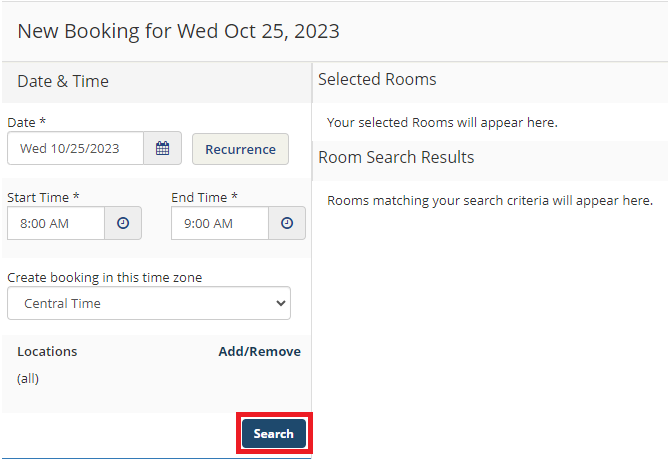Open the End Time clock picker

tap(287, 223)
